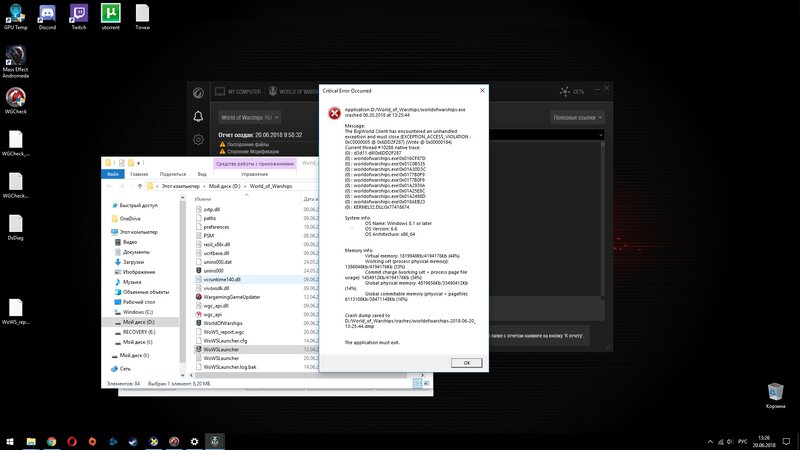This screenshot has width=800, height=450.
Task: Click OK in the Critical Error dialog
Action: point(466,363)
